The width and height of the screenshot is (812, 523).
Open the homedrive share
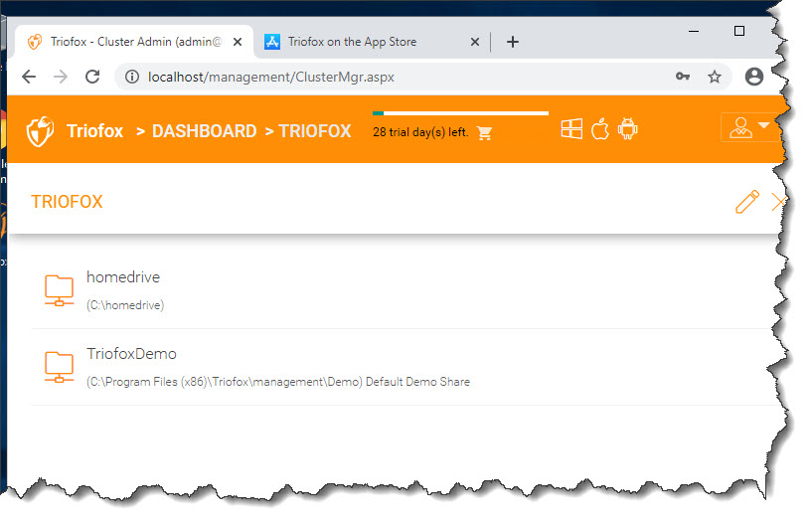point(123,277)
